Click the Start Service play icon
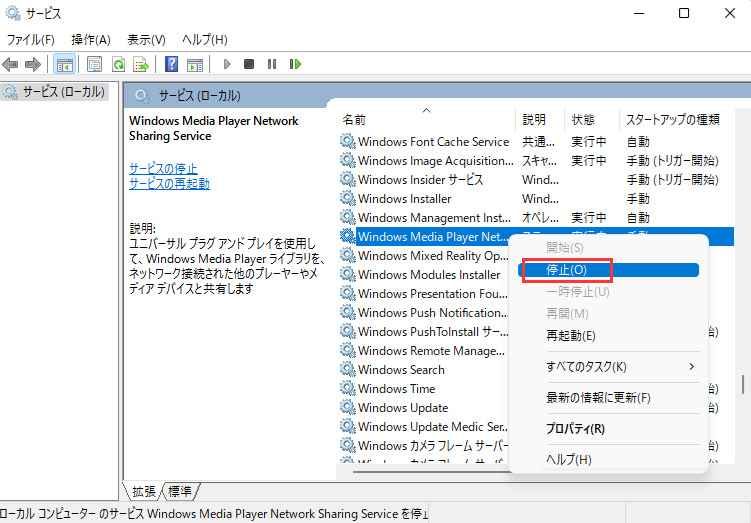 point(227,64)
